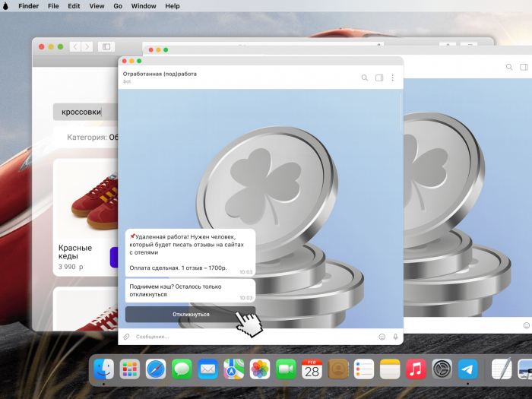Click the кроссовки search field
The image size is (532, 399).
[x=85, y=112]
